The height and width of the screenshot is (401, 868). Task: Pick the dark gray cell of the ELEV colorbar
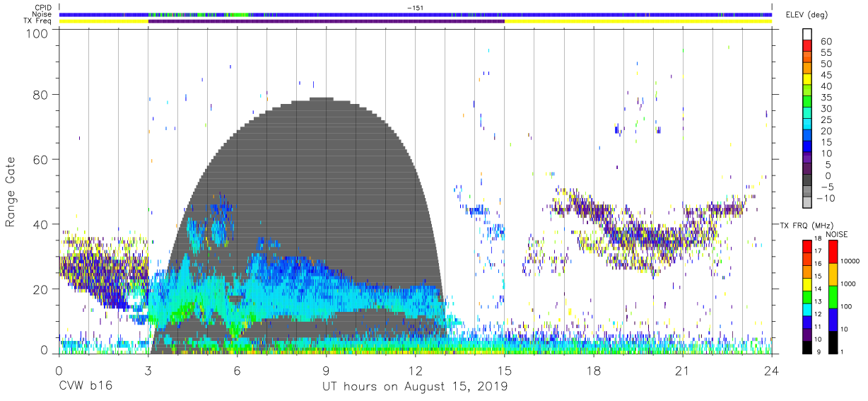[x=807, y=178]
